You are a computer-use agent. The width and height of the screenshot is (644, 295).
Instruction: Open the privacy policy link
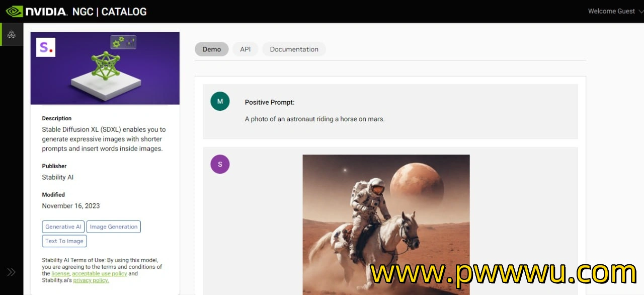tap(91, 280)
